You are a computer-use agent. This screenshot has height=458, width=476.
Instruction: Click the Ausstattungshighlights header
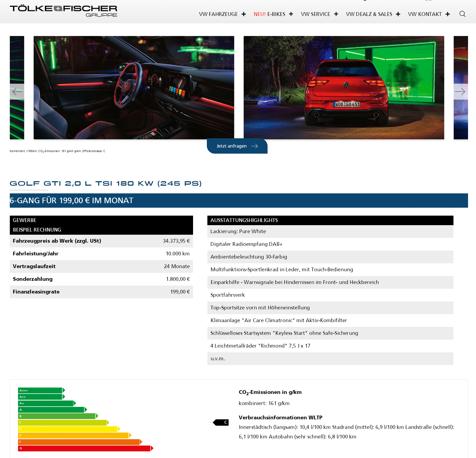click(330, 220)
